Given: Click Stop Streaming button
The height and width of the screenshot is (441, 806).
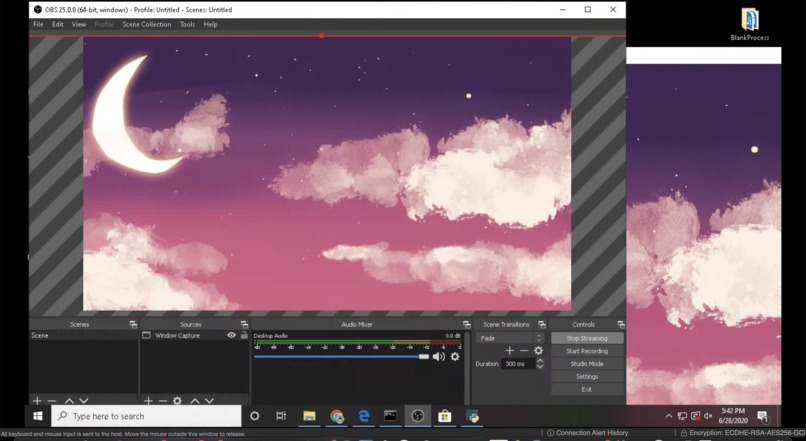Looking at the screenshot, I should point(587,338).
